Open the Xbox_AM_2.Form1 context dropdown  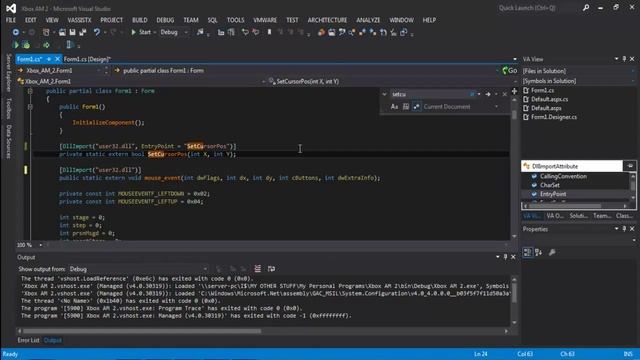click(x=60, y=71)
